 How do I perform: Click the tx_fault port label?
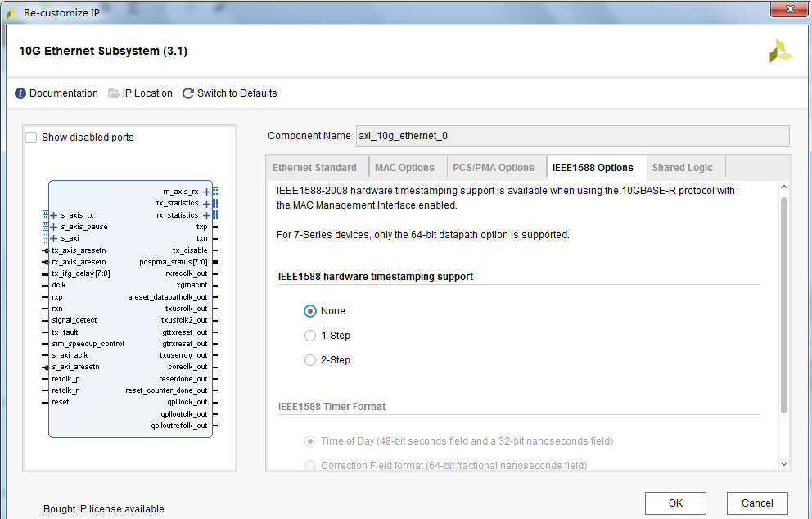tap(65, 332)
